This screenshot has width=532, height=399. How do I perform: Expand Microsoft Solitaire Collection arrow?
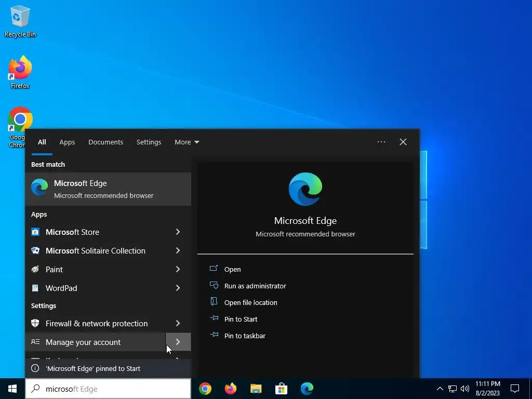click(x=178, y=250)
